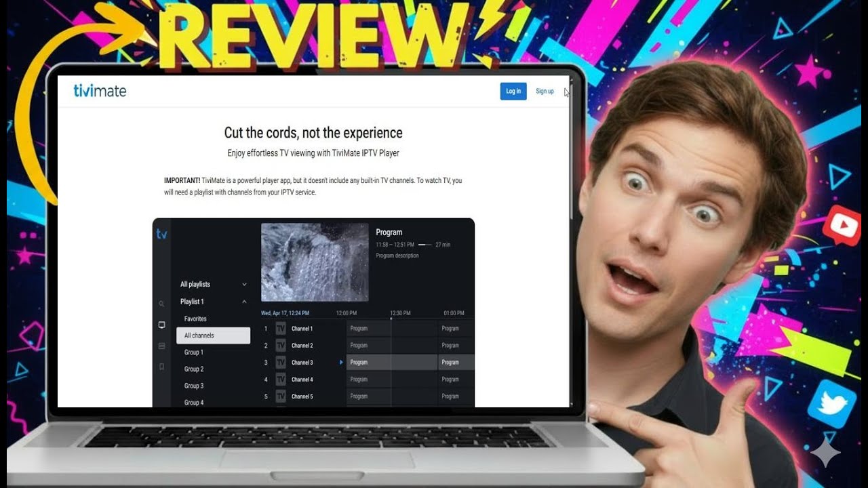Screen dimensions: 868x488
Task: Select Channel 2's 01:00 PM Program cell
Action: [x=456, y=346]
